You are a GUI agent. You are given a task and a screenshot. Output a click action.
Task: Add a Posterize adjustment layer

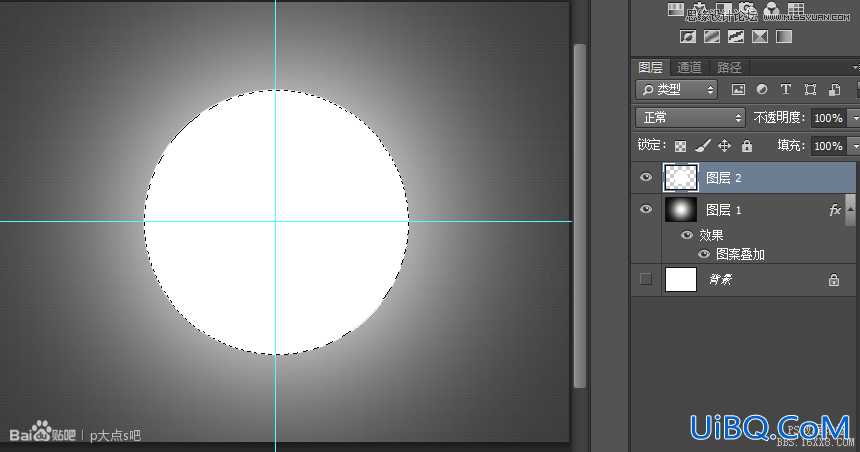coord(712,37)
